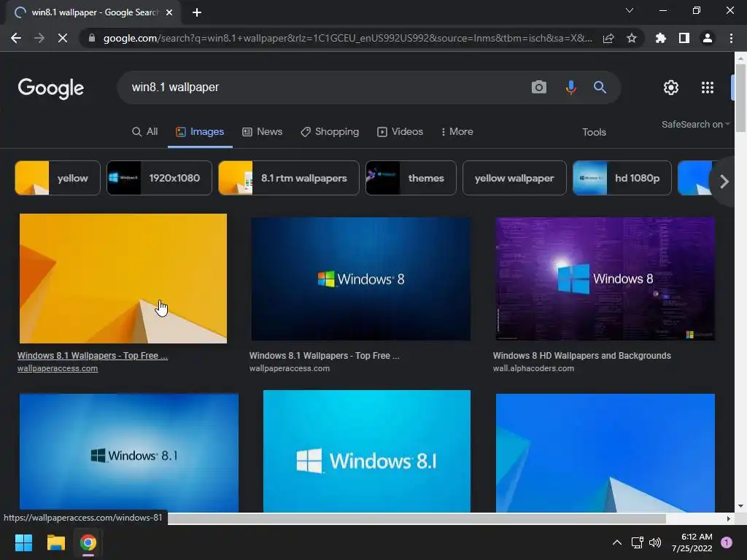Submit search with magnifier icon
This screenshot has height=560, width=747.
[600, 87]
